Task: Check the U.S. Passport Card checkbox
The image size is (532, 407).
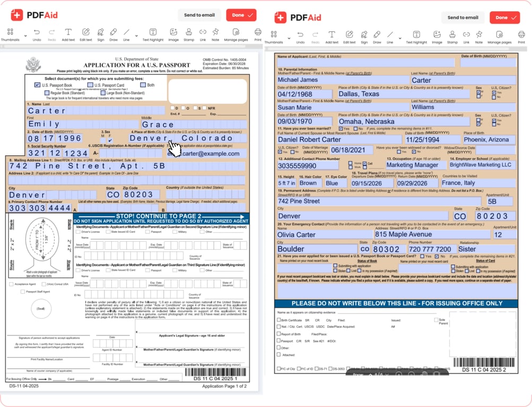Action: pos(90,85)
